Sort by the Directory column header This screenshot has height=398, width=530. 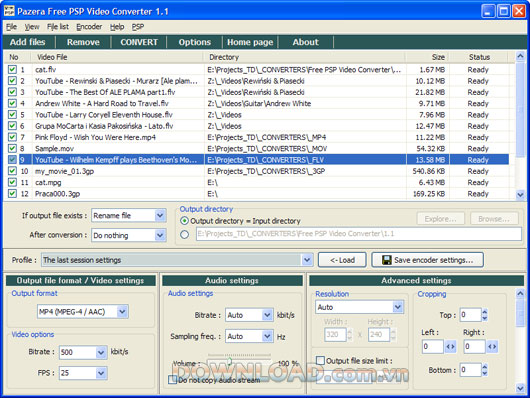pyautogui.click(x=305, y=57)
